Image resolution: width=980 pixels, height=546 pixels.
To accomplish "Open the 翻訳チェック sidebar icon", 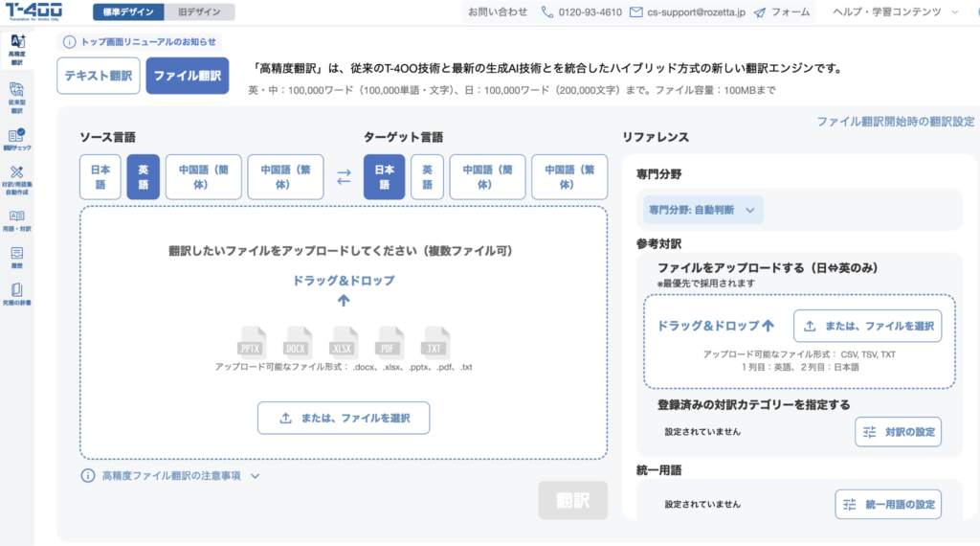I will coord(16,140).
